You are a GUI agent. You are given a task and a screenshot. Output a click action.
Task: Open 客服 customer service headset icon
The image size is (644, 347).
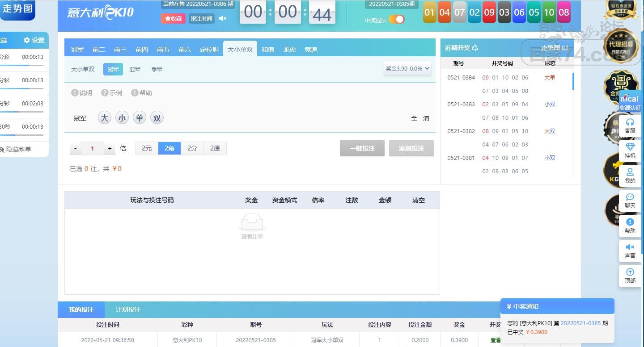[x=630, y=122]
